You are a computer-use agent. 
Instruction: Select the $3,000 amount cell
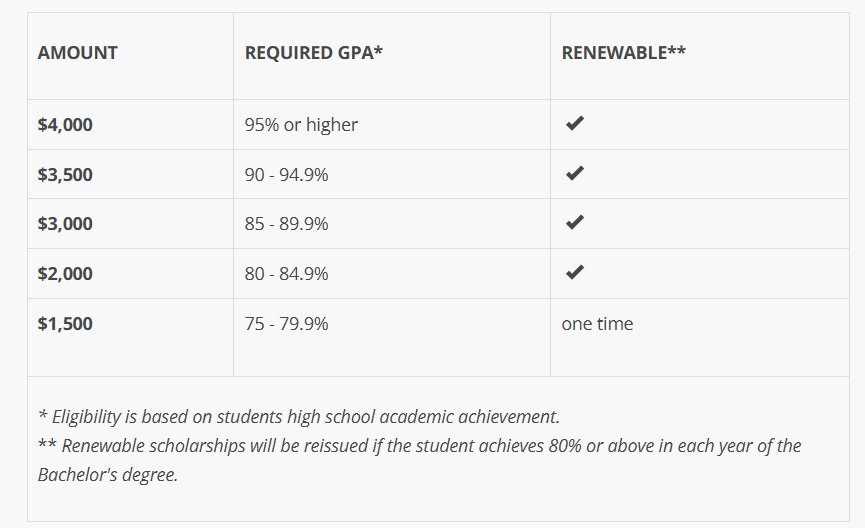tap(65, 224)
